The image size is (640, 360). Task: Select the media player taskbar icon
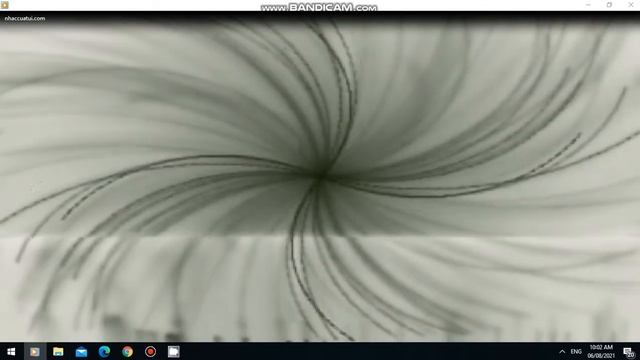coord(35,351)
